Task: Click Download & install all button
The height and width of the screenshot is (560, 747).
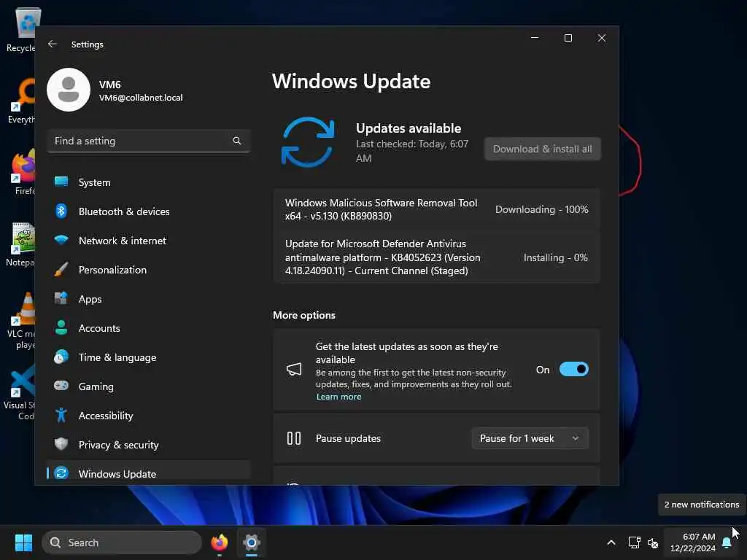Action: pos(542,149)
